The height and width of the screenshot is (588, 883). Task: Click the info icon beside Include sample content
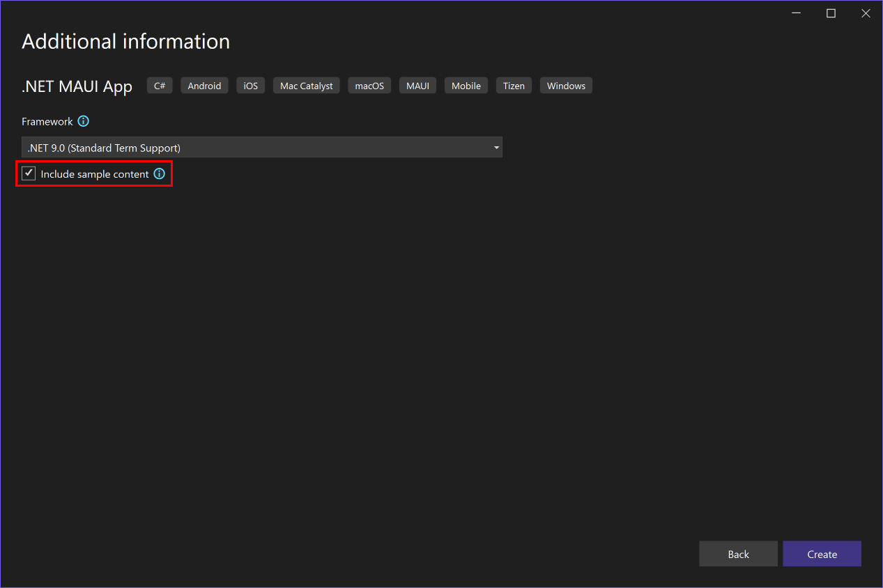tap(159, 173)
